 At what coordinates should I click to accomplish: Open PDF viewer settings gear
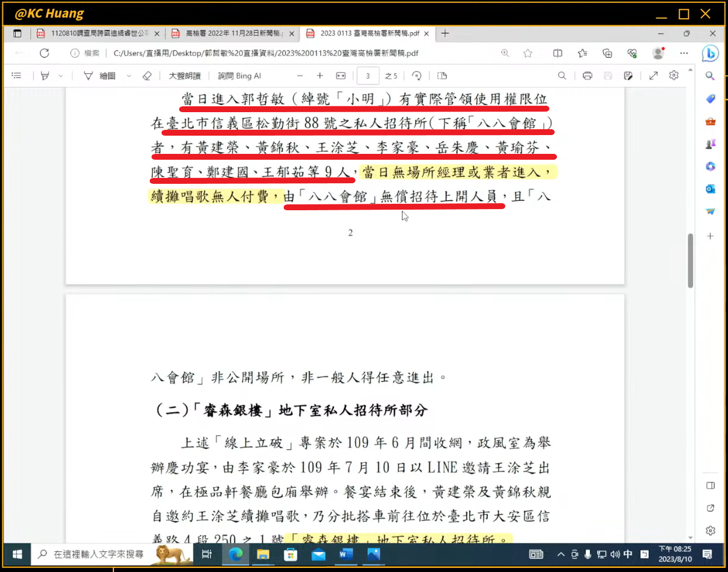674,76
